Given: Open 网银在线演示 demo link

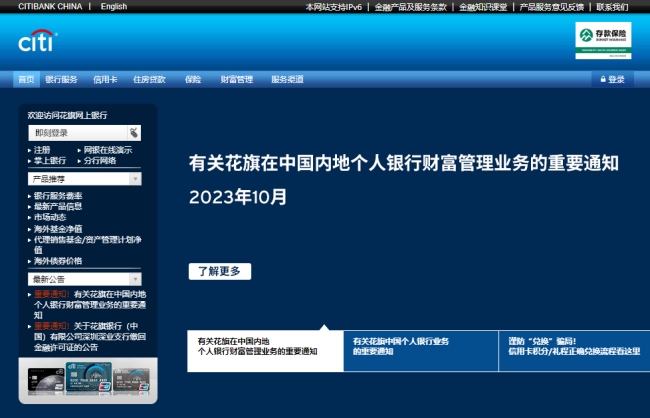Looking at the screenshot, I should click(x=108, y=150).
